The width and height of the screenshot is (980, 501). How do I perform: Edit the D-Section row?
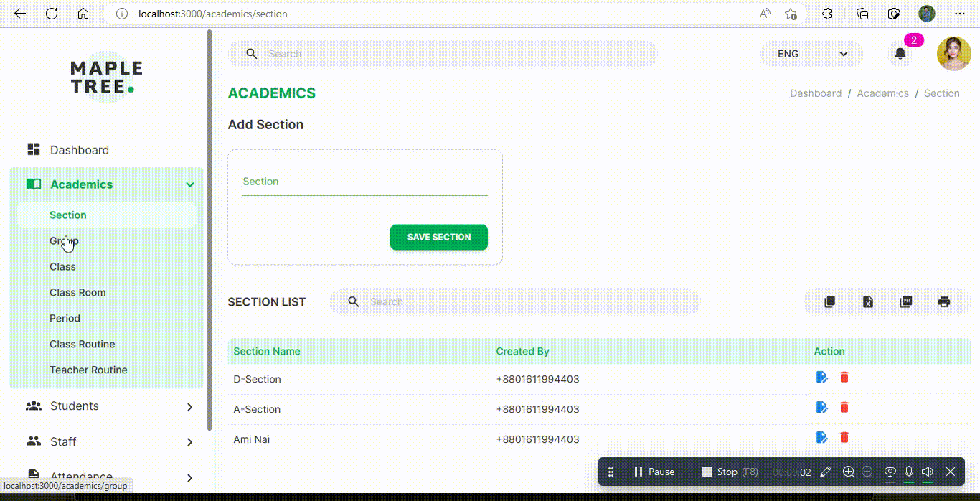coord(821,377)
